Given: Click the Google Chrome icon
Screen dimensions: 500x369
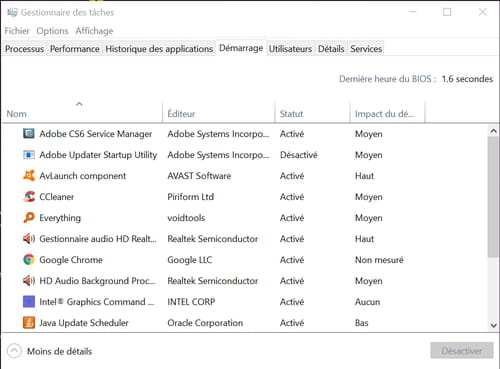Looking at the screenshot, I should point(29,260).
